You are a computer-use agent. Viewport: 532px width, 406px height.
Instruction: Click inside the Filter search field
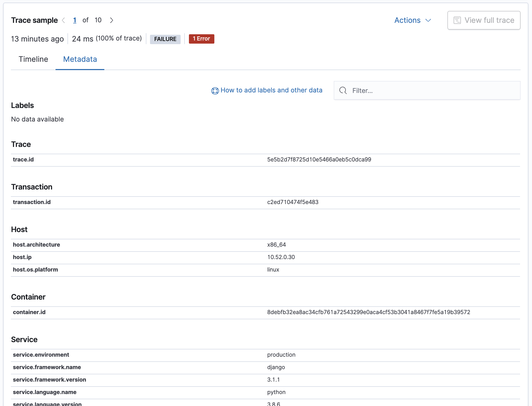[x=415, y=90]
